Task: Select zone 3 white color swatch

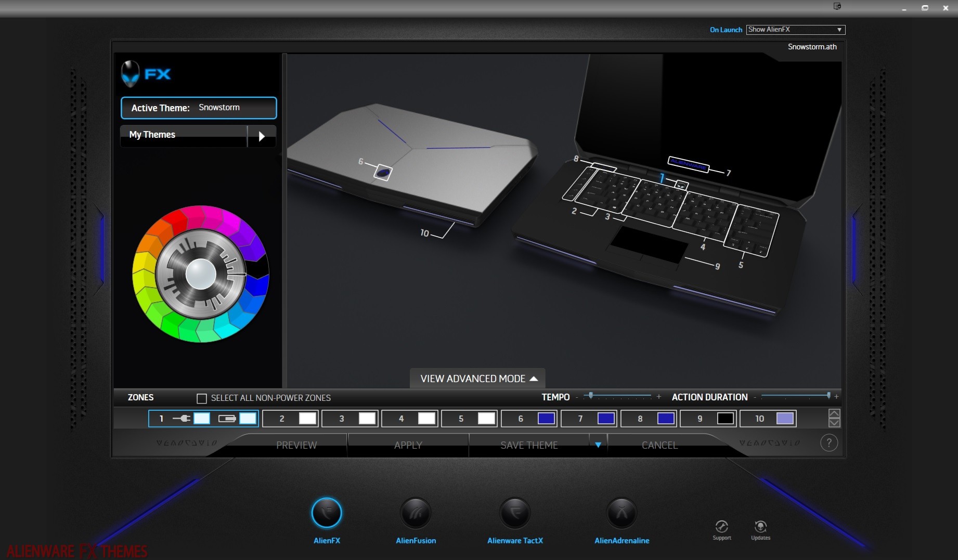Action: coord(367,418)
